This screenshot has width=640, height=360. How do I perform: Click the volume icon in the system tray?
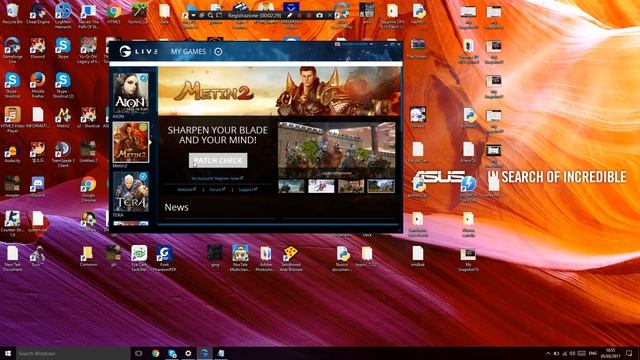572,353
